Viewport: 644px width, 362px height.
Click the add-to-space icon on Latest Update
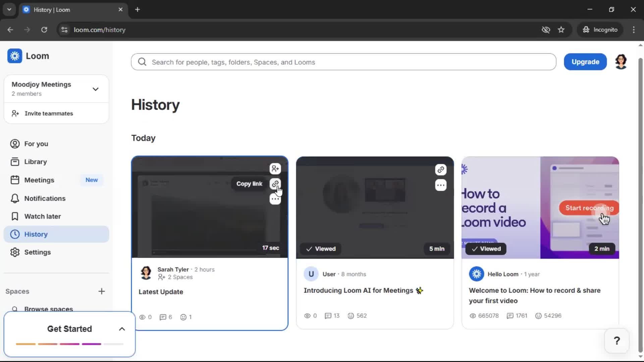pos(275,169)
